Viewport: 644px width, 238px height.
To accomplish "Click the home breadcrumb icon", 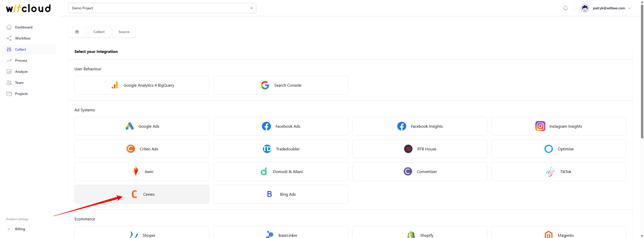I will (77, 32).
